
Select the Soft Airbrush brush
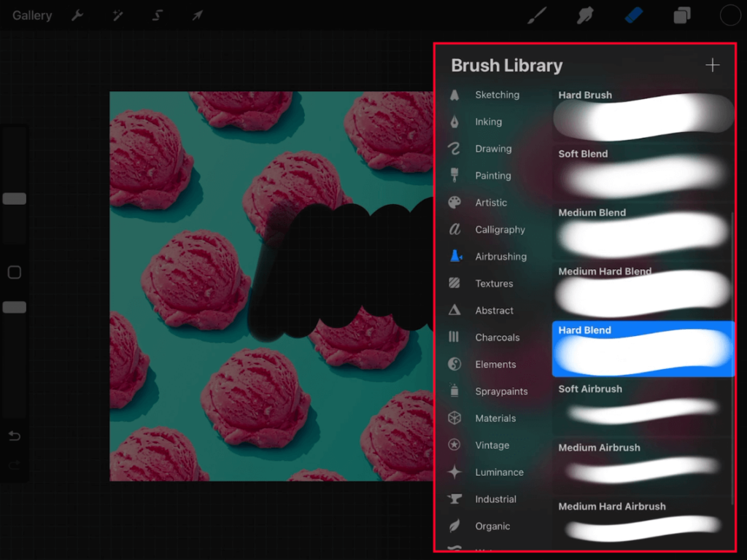[642, 408]
